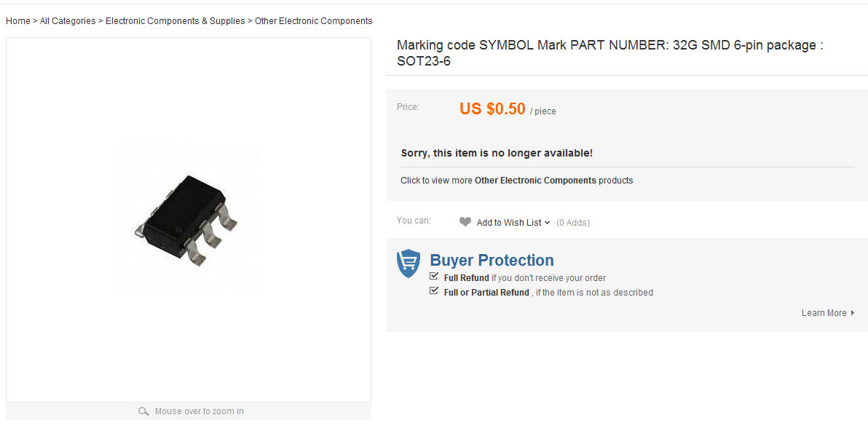Click the (0 Adds) wish list count
The width and height of the screenshot is (868, 431).
573,223
